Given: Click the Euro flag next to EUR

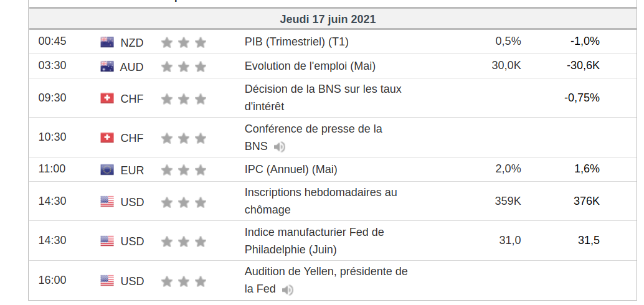Looking at the screenshot, I should [107, 170].
